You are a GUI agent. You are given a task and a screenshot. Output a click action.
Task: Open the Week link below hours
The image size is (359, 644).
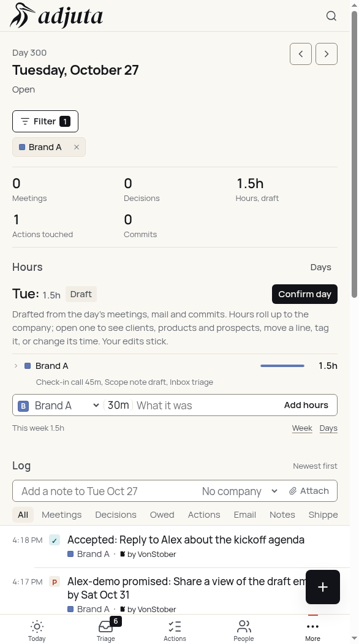click(302, 428)
